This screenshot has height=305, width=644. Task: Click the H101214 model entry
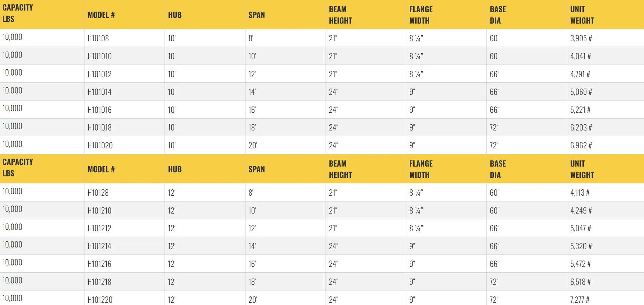point(99,246)
